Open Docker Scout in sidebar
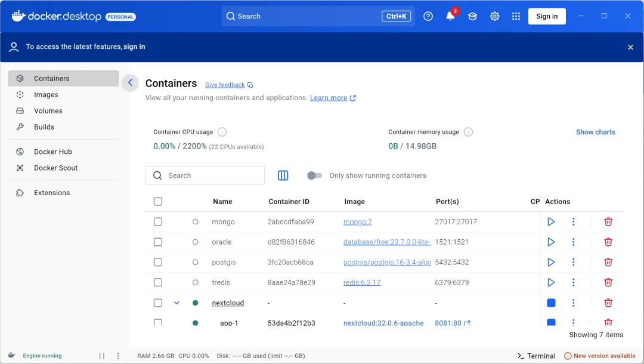 pos(63,168)
